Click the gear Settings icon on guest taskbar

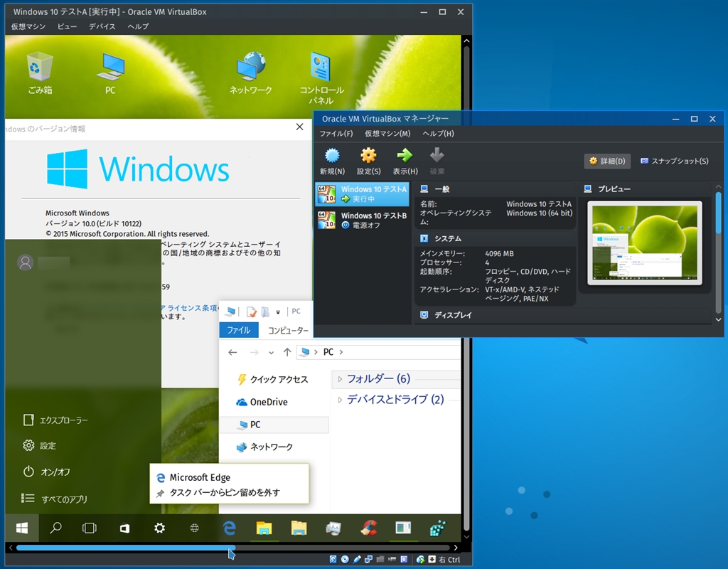coord(160,528)
